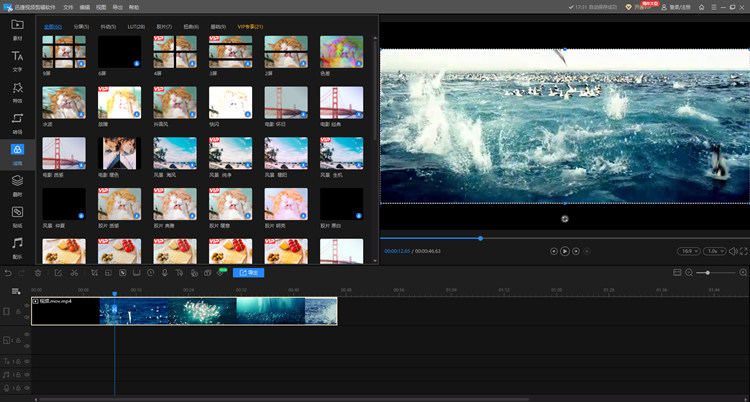Click the blue 导出 export button
This screenshot has width=750, height=402.
click(x=248, y=273)
